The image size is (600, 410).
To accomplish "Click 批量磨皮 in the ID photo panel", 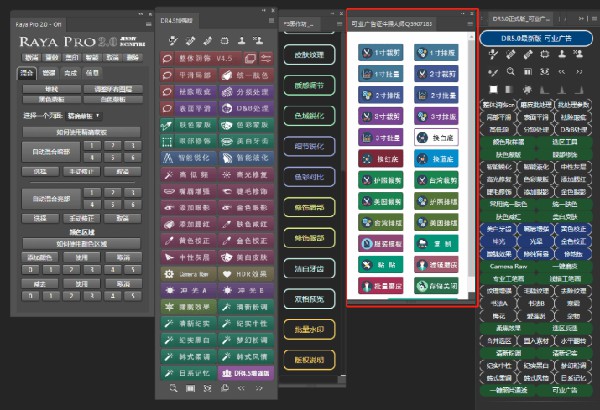I will (x=381, y=286).
